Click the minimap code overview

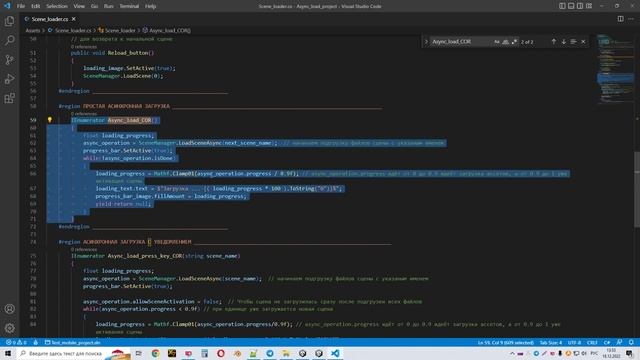(615, 69)
